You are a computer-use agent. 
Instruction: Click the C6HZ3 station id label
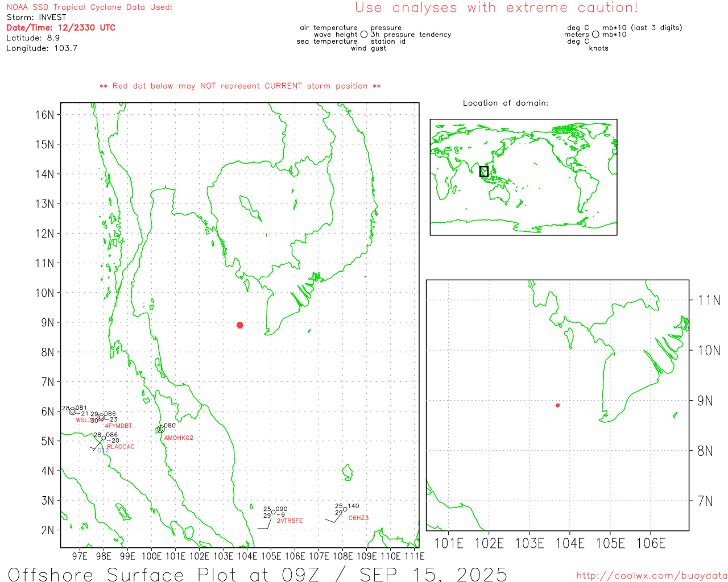click(358, 518)
